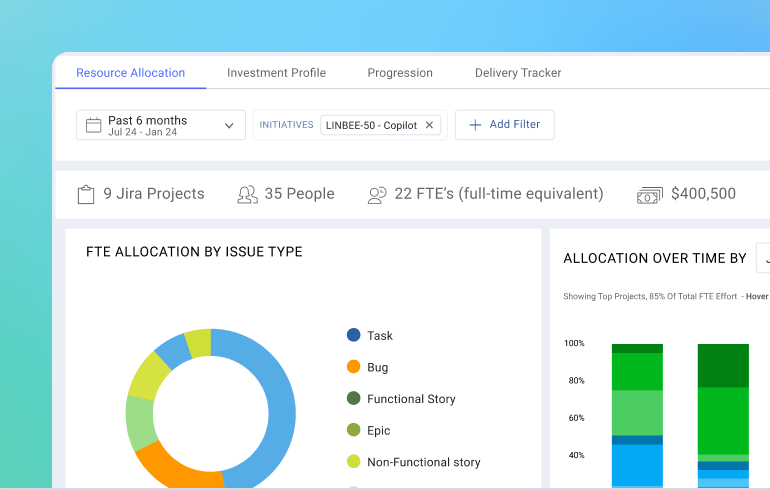This screenshot has height=490, width=770.
Task: Click the Functional Story legend label
Action: point(412,399)
